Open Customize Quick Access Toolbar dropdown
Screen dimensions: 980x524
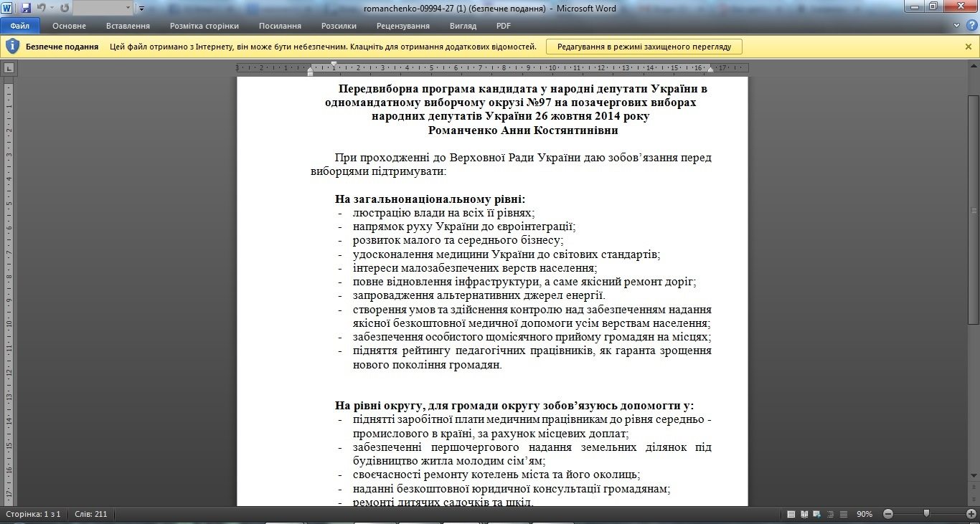click(x=141, y=9)
